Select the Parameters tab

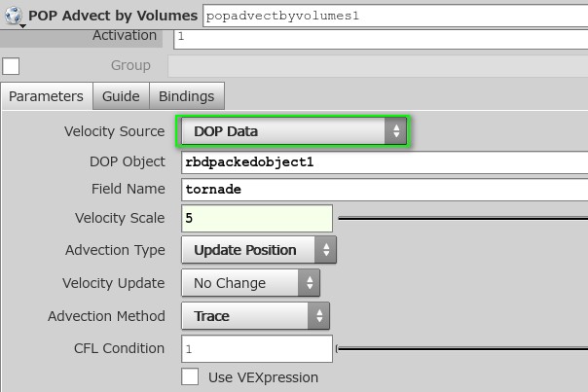pos(46,96)
